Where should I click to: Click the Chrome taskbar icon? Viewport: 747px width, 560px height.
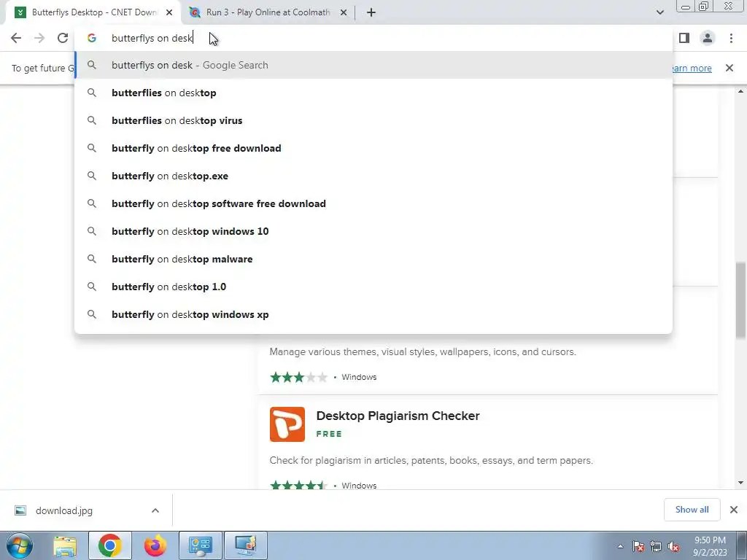pos(110,545)
